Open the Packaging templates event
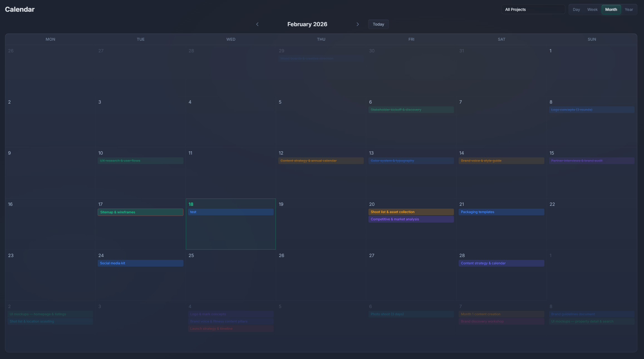Image resolution: width=644 pixels, height=359 pixels. pos(501,212)
